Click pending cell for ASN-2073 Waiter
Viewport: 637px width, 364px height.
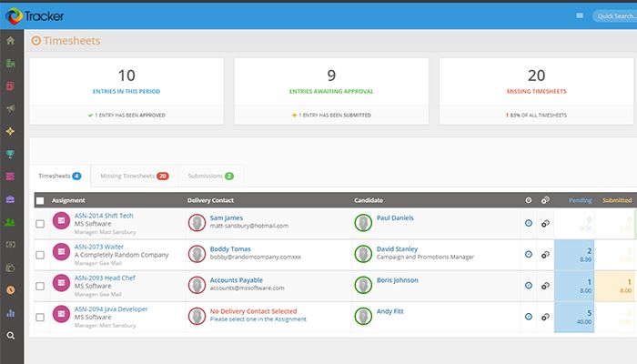(x=574, y=255)
